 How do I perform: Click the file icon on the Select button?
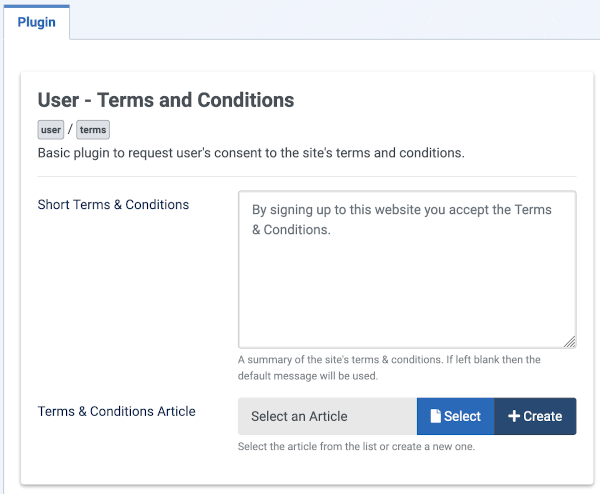click(x=436, y=416)
